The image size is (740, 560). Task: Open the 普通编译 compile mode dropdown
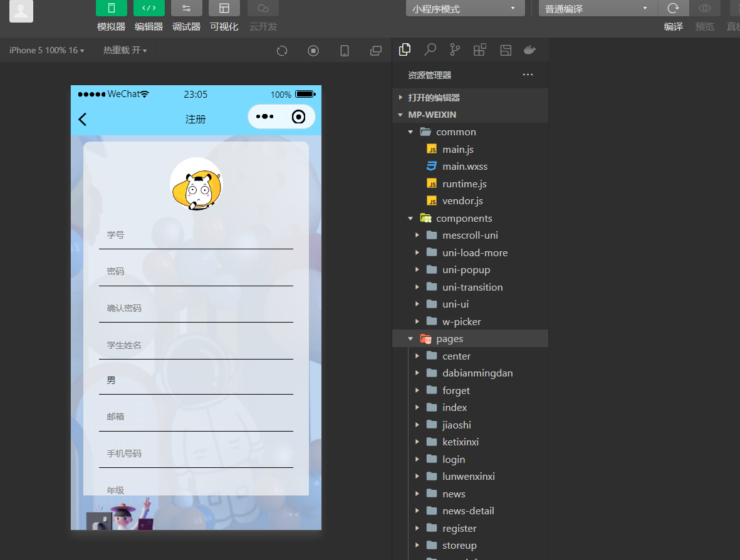click(598, 9)
